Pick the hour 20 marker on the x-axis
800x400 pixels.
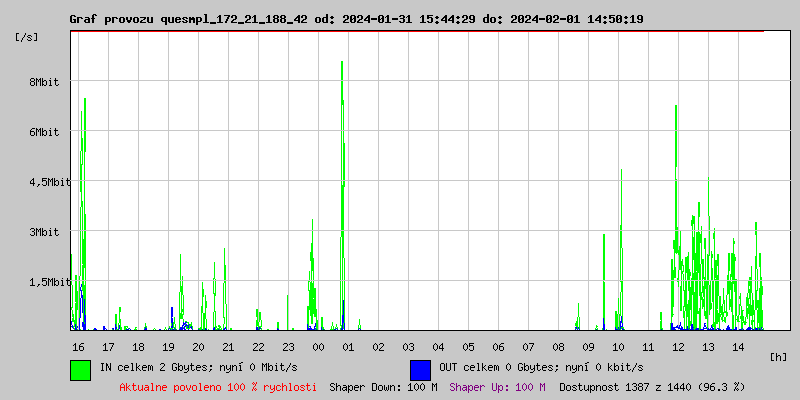click(x=198, y=346)
